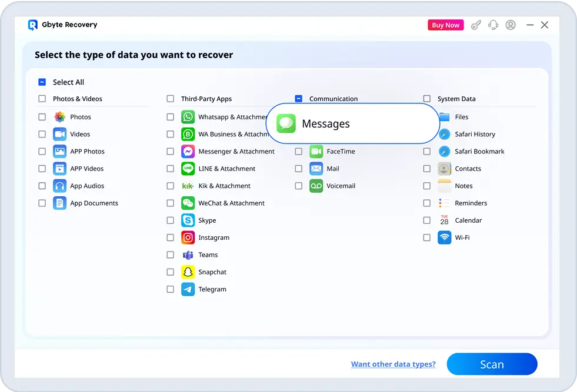Click the Skype icon
Viewport: 577px width, 392px height.
[188, 220]
